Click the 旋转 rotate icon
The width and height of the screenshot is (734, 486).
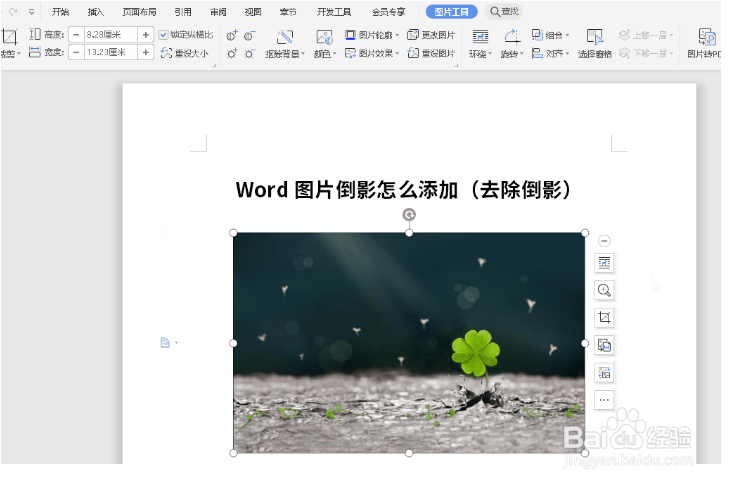click(512, 37)
